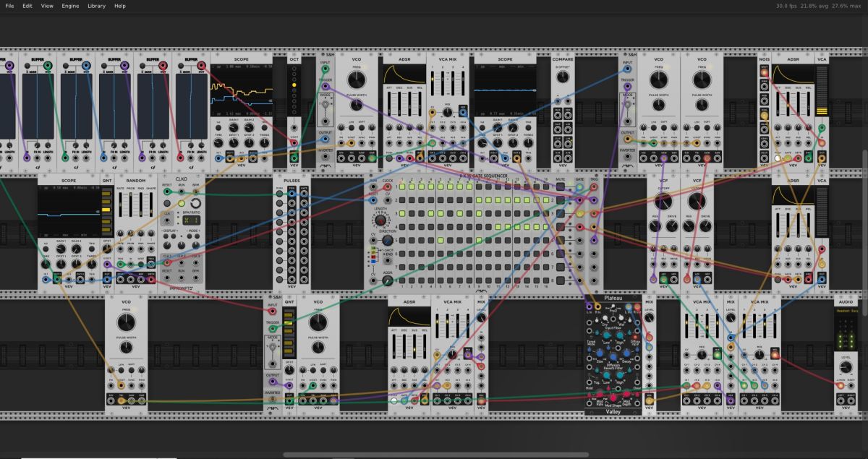Image resolution: width=868 pixels, height=459 pixels.
Task: Open the Help menu
Action: [x=120, y=6]
